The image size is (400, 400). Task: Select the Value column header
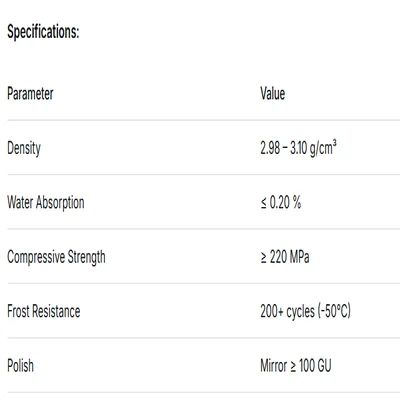[x=273, y=93]
